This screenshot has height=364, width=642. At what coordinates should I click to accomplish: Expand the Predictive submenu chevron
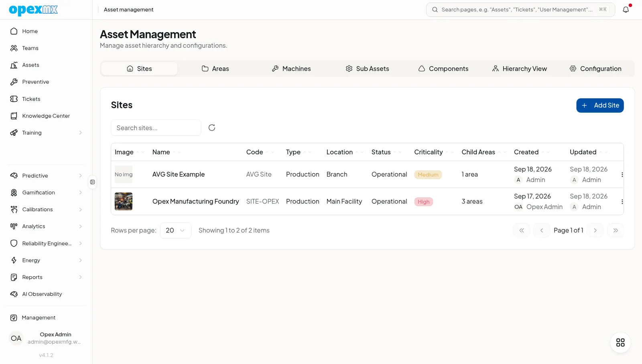(80, 176)
